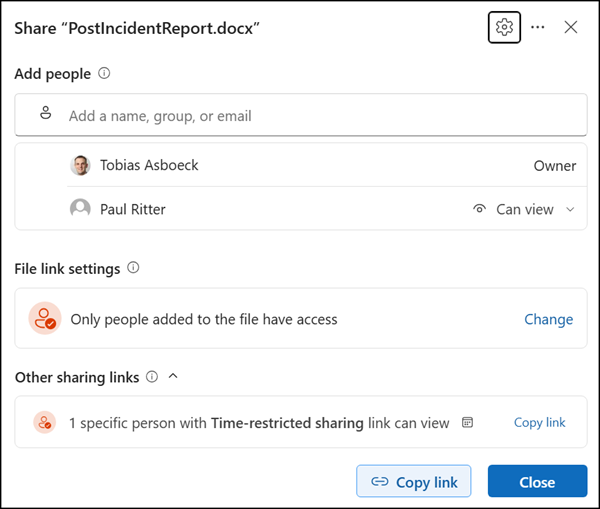Click the orange people-with-access icon
Viewport: 600px width, 509px height.
(x=45, y=318)
